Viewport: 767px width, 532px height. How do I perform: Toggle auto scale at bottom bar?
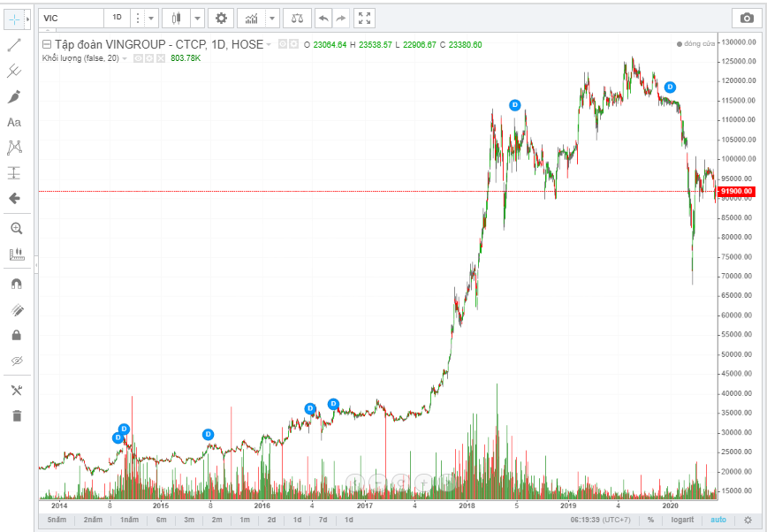(718, 520)
